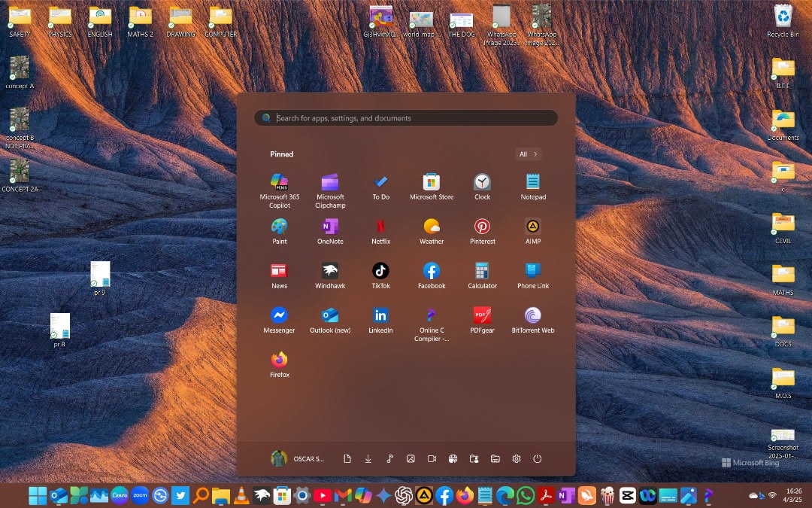The width and height of the screenshot is (812, 508).
Task: Open WhatsApp from the taskbar
Action: point(526,495)
